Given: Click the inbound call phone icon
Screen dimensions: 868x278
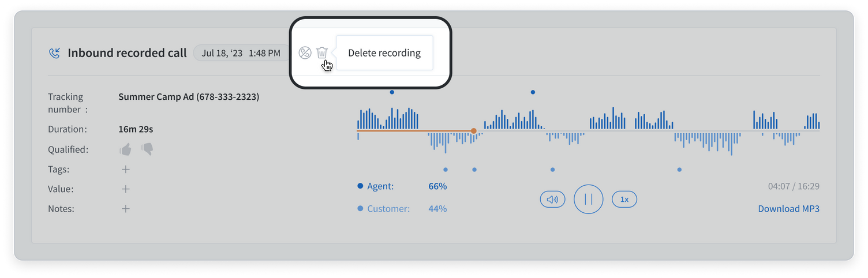Looking at the screenshot, I should point(54,53).
